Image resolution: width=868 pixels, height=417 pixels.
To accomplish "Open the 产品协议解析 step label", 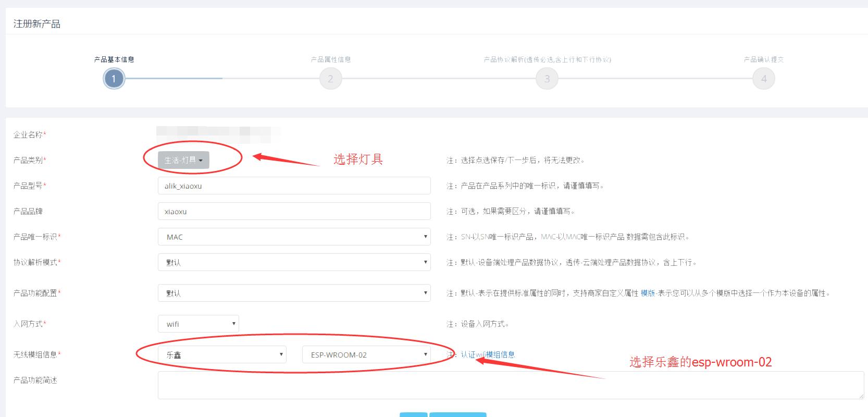I will pyautogui.click(x=547, y=59).
